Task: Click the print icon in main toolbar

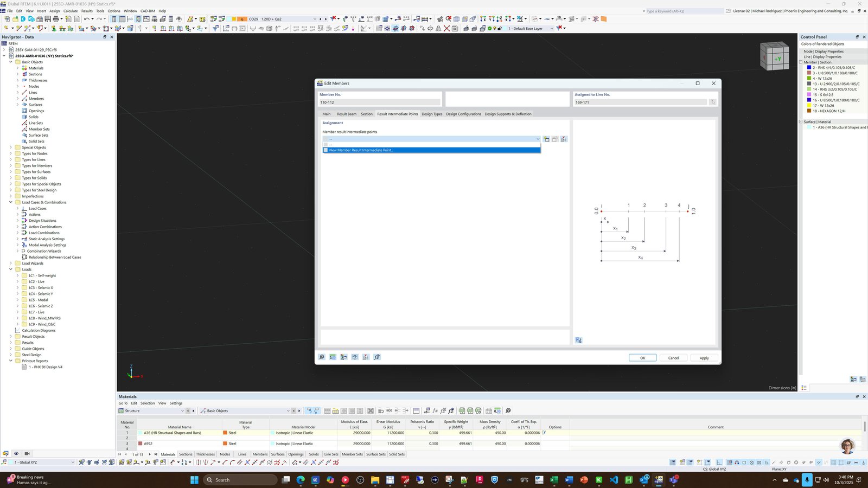Action: point(56,19)
